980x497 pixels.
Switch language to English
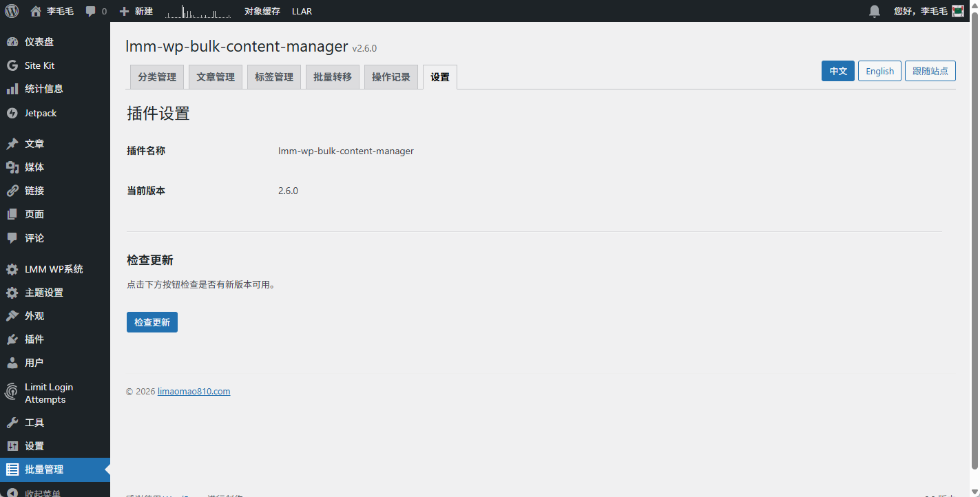click(x=879, y=71)
